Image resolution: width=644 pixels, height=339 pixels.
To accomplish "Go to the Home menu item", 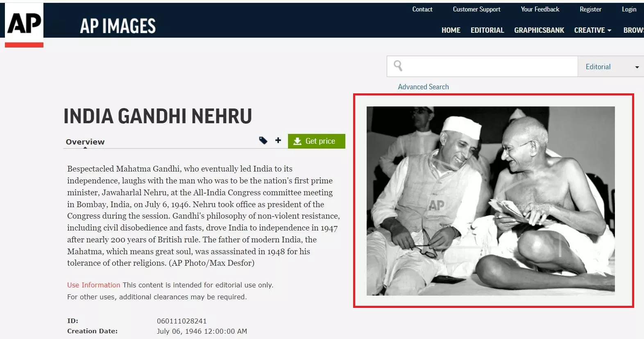I will coord(451,30).
